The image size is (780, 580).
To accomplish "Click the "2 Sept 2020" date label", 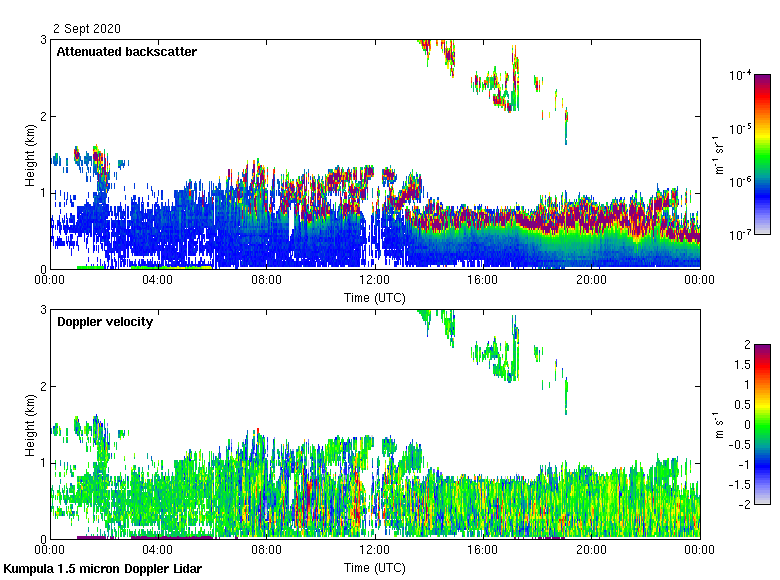I will tap(86, 29).
